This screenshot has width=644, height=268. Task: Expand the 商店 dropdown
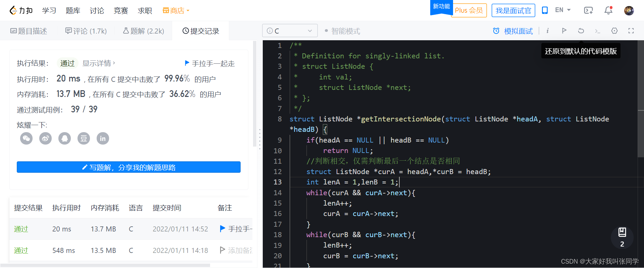176,11
